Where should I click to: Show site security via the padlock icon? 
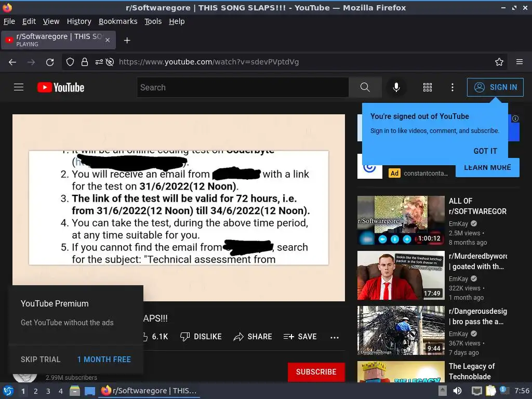pyautogui.click(x=85, y=62)
